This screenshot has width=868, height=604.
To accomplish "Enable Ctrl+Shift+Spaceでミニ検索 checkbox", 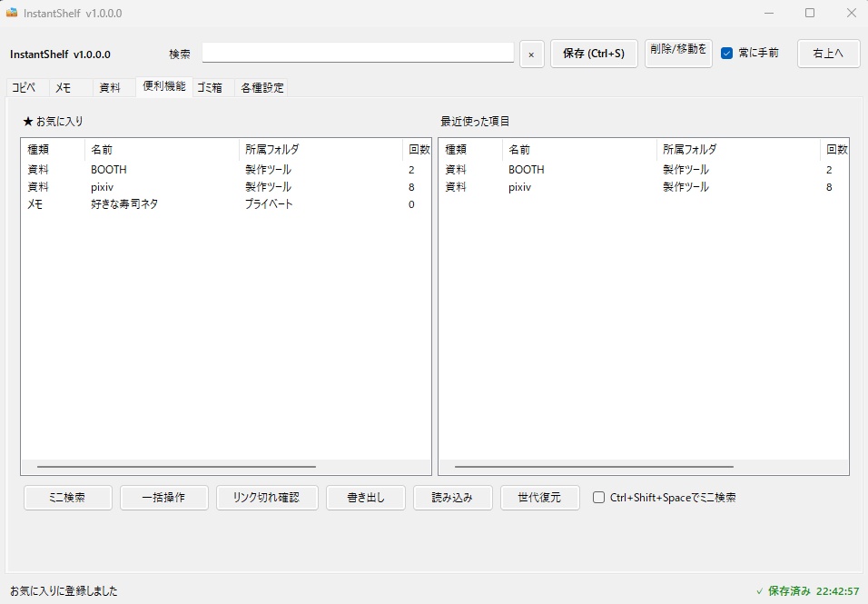I will (x=598, y=498).
